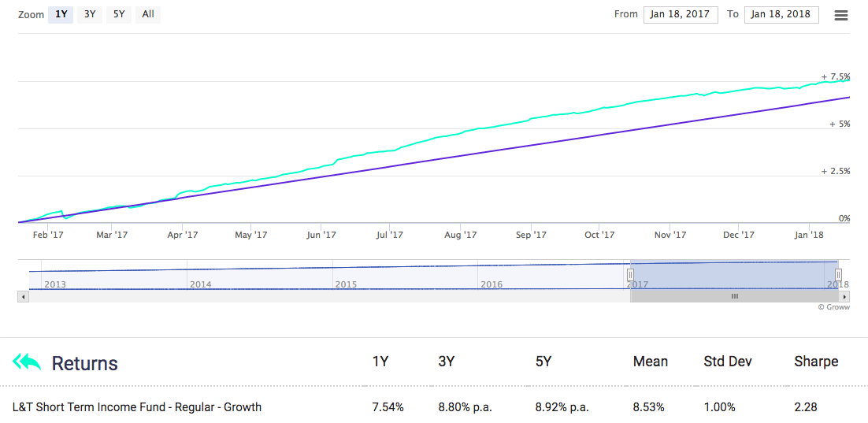Viewport: 868px width, 423px height.
Task: Click the highlighted 2017 navigator selection area
Action: 733,275
